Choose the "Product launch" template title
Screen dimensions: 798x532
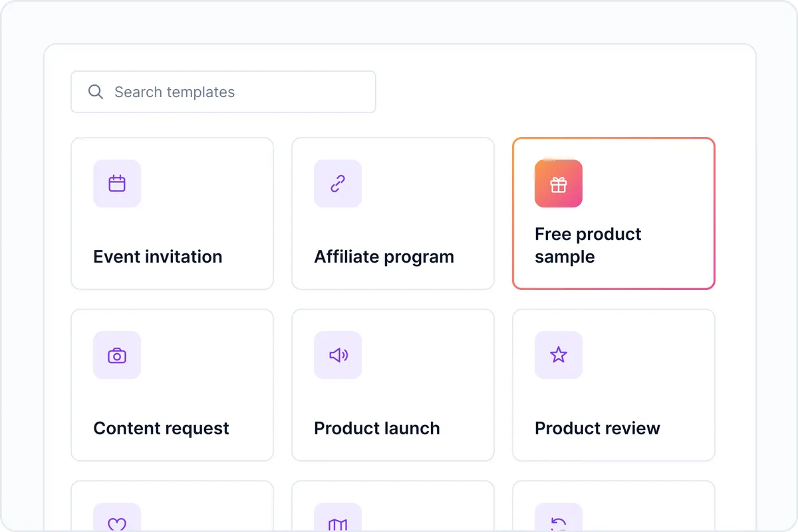point(377,428)
